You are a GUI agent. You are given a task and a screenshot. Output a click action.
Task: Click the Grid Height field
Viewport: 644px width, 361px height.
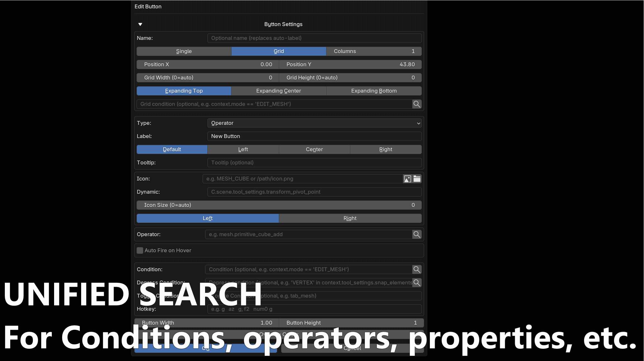click(x=350, y=78)
